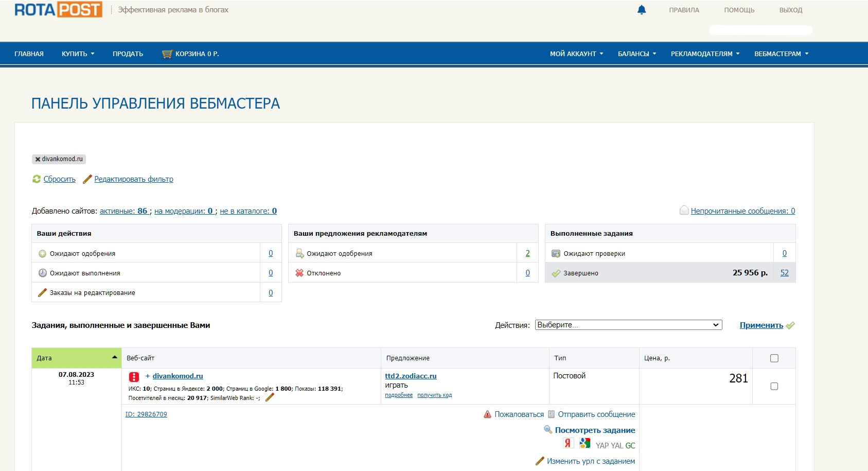The image size is (868, 471).
Task: Open the Продать menu item
Action: 128,54
